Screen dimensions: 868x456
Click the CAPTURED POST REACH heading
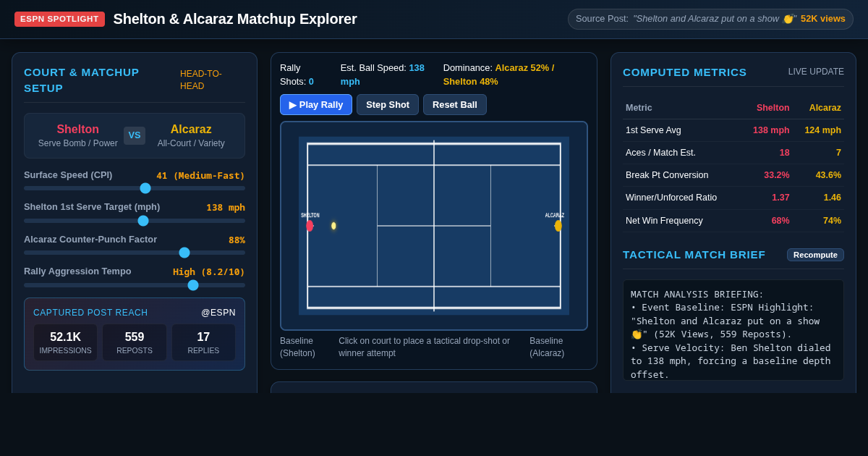click(90, 313)
